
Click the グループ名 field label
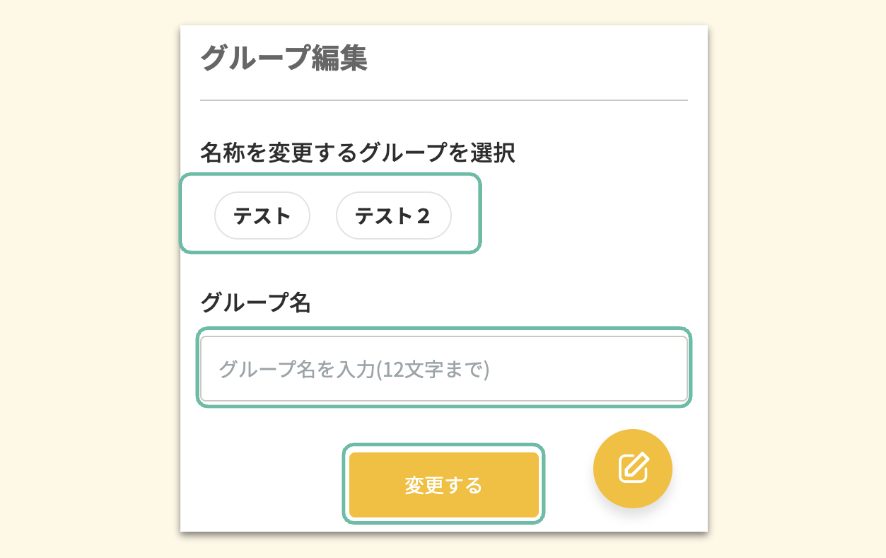tap(255, 303)
